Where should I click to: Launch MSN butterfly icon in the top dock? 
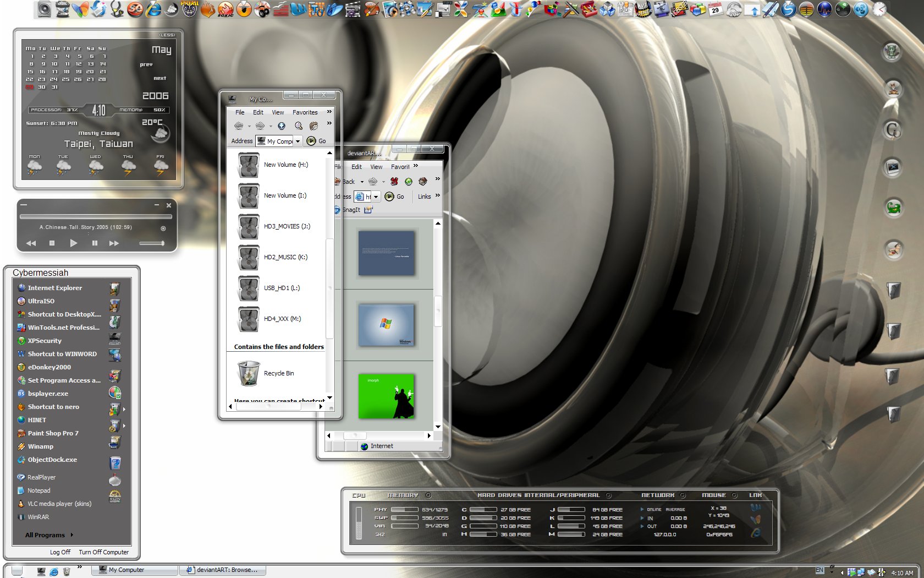click(x=80, y=9)
